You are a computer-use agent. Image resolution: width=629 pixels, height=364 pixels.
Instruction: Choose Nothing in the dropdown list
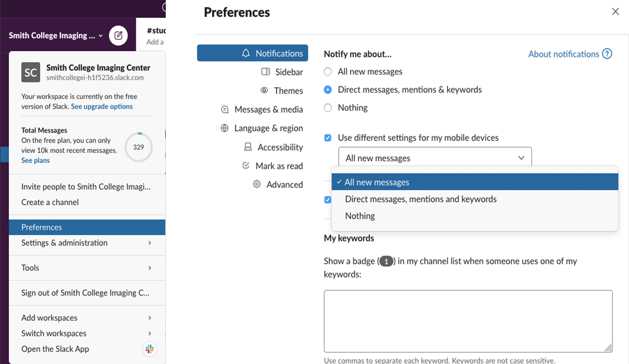click(475, 216)
